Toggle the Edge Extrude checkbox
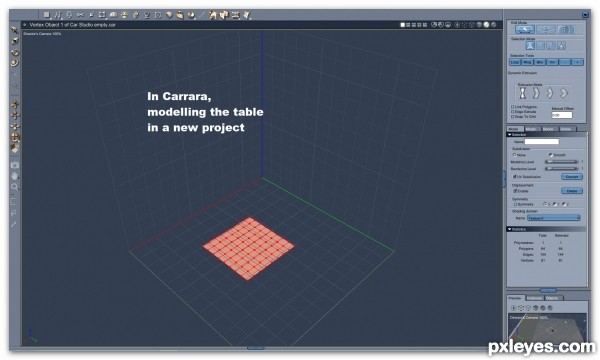Viewport: 600px width, 360px height. coord(513,112)
